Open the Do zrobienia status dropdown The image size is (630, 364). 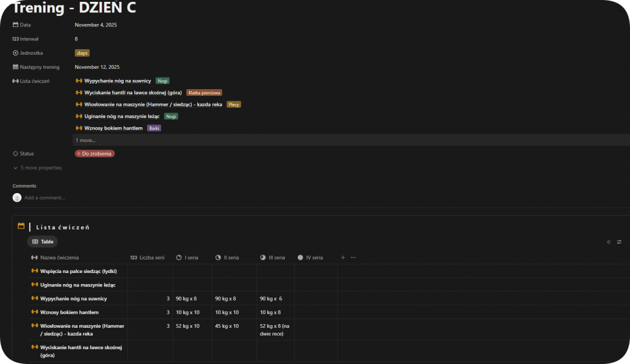pyautogui.click(x=95, y=154)
